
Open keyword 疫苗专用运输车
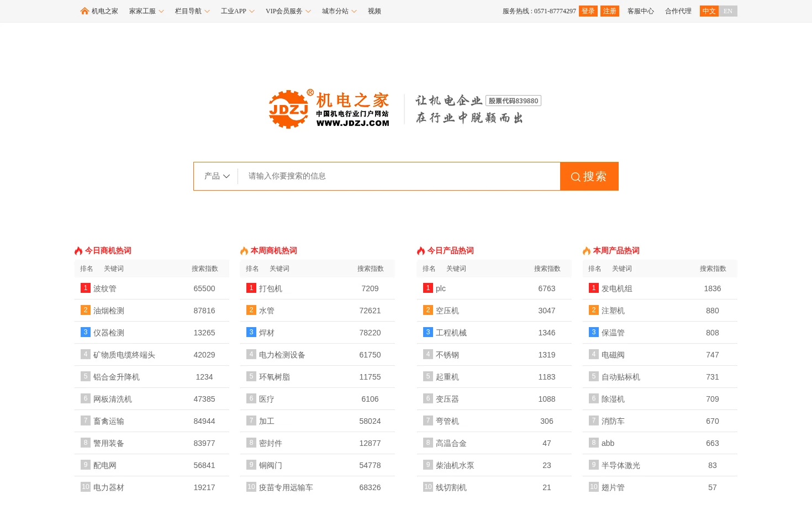(x=286, y=487)
